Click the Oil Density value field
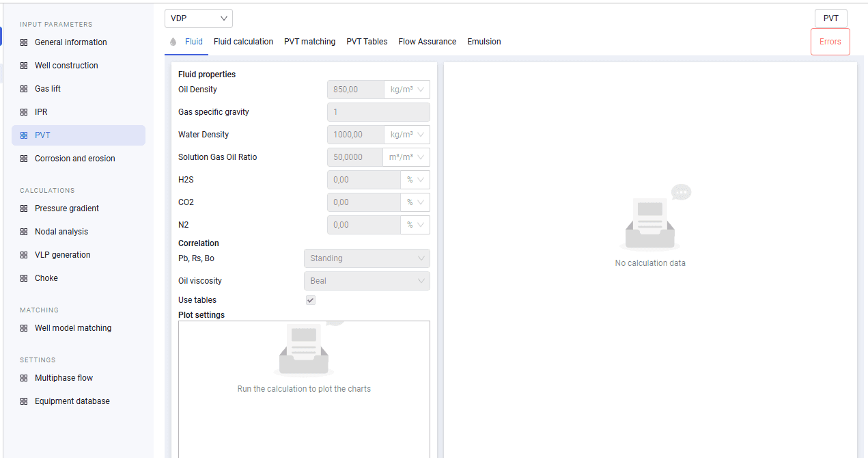This screenshot has width=868, height=458. [356, 90]
